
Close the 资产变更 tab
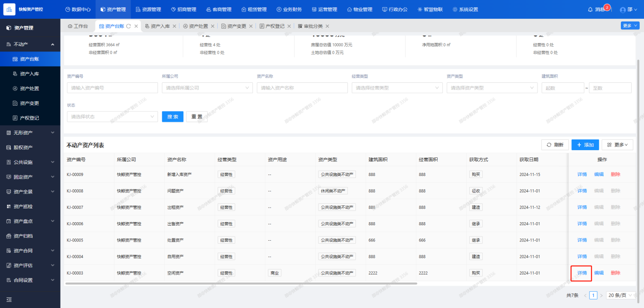tap(251, 26)
